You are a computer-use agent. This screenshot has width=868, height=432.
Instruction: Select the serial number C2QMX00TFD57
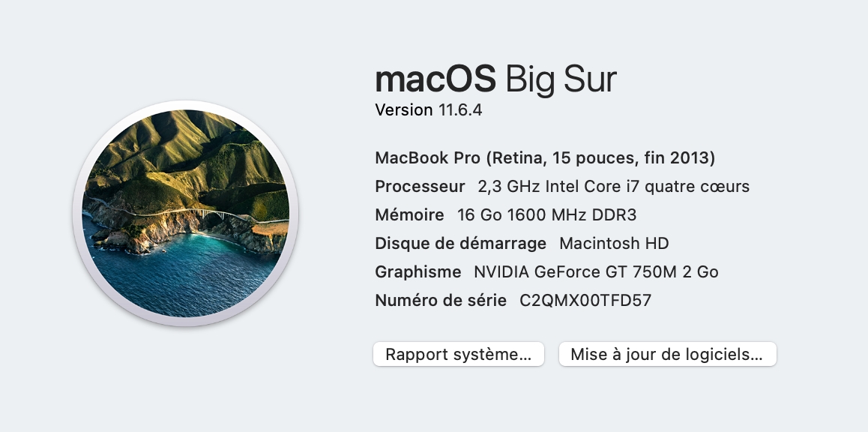tap(585, 301)
